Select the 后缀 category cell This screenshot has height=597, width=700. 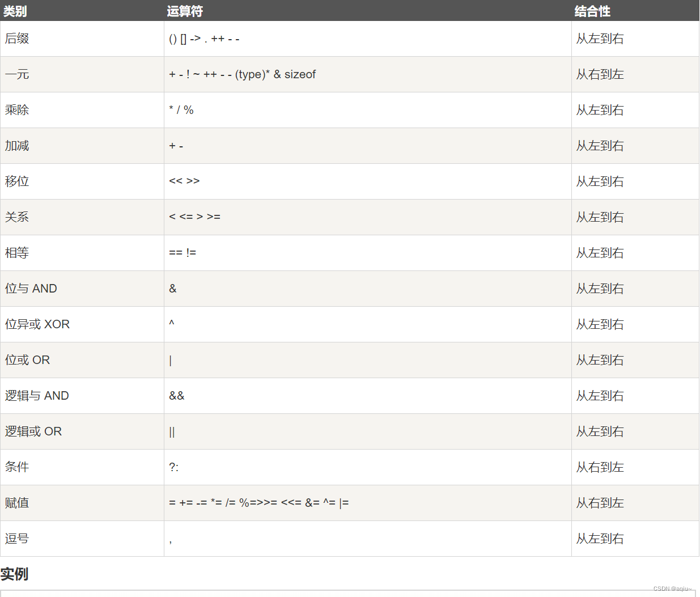(82, 39)
